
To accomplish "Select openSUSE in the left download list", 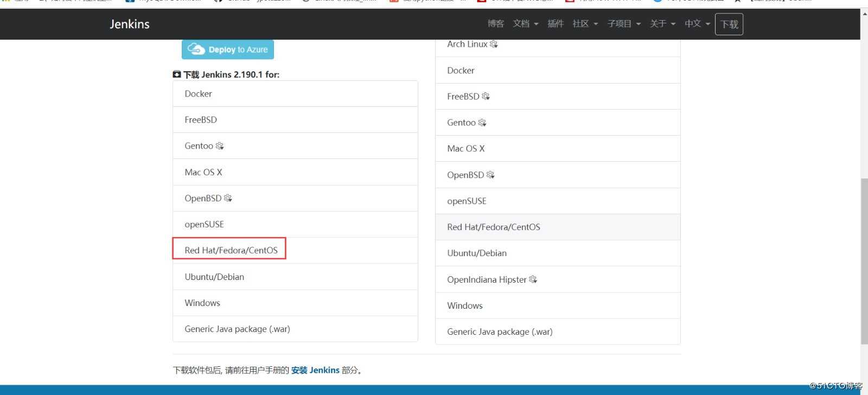I will [x=295, y=224].
